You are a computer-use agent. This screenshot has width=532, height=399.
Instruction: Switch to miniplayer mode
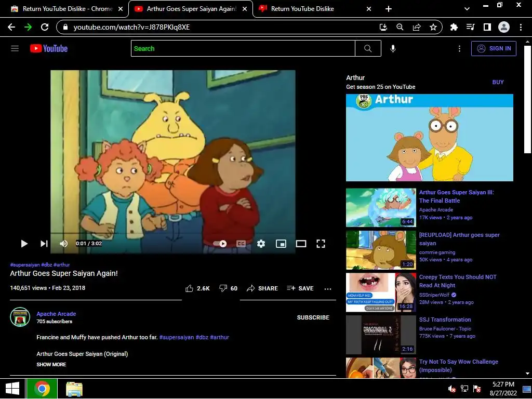coord(281,244)
